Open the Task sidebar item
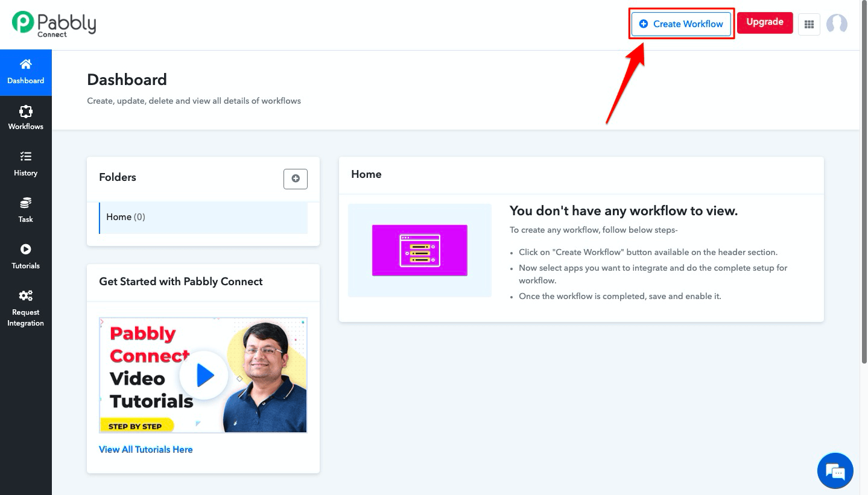The width and height of the screenshot is (868, 495). point(26,211)
